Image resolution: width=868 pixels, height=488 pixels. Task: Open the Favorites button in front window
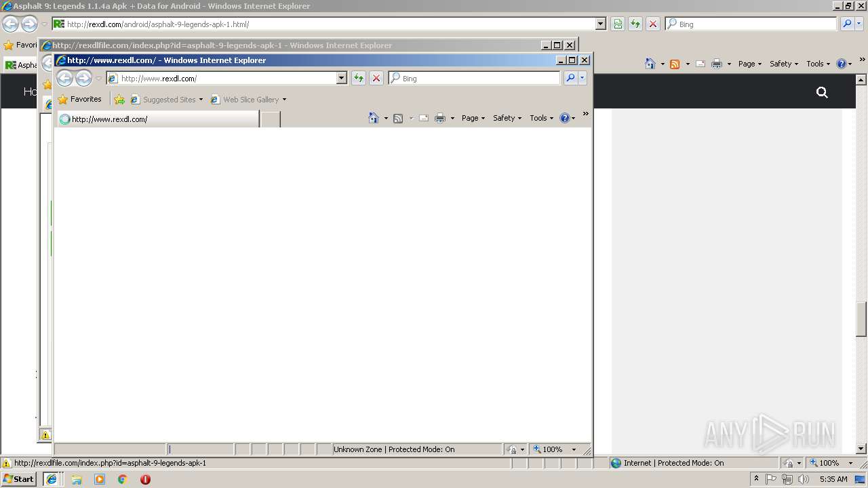coord(79,100)
